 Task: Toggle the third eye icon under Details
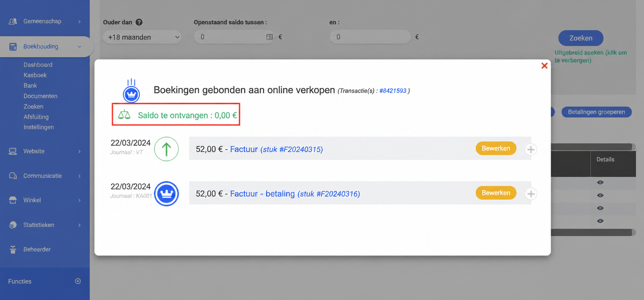coord(600,208)
